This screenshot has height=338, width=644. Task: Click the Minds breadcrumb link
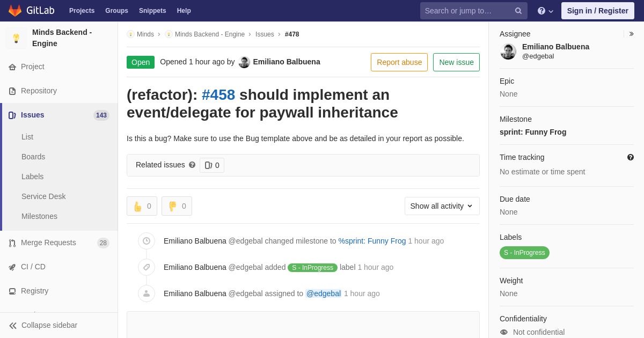point(145,34)
